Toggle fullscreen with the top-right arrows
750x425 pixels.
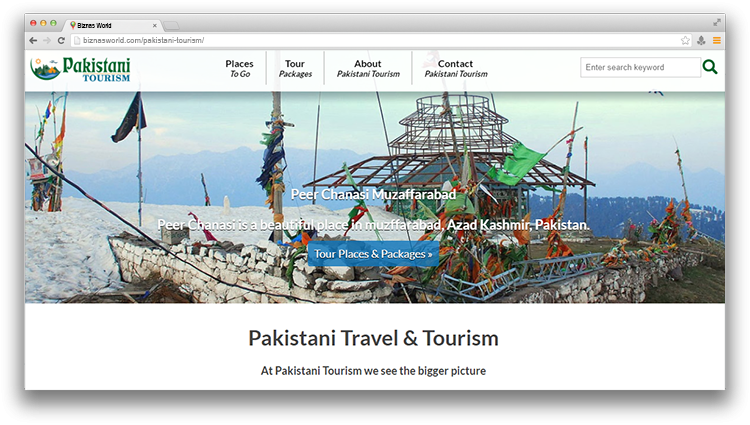point(717,22)
